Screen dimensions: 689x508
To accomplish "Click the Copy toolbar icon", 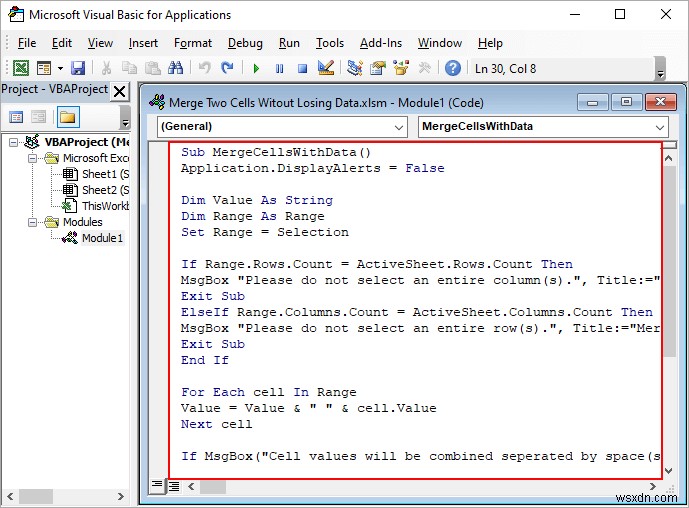I will (x=129, y=68).
